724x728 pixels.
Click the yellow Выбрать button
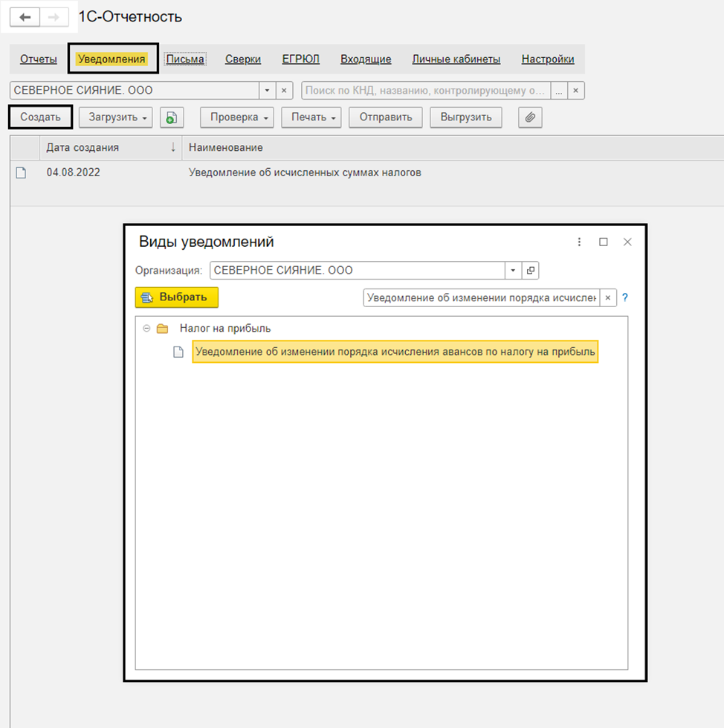(177, 297)
